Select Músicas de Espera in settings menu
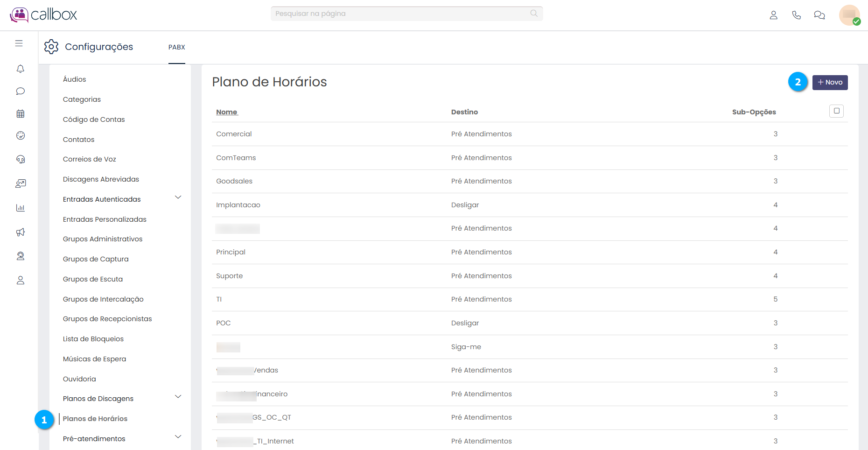Viewport: 868px width, 450px height. [94, 359]
